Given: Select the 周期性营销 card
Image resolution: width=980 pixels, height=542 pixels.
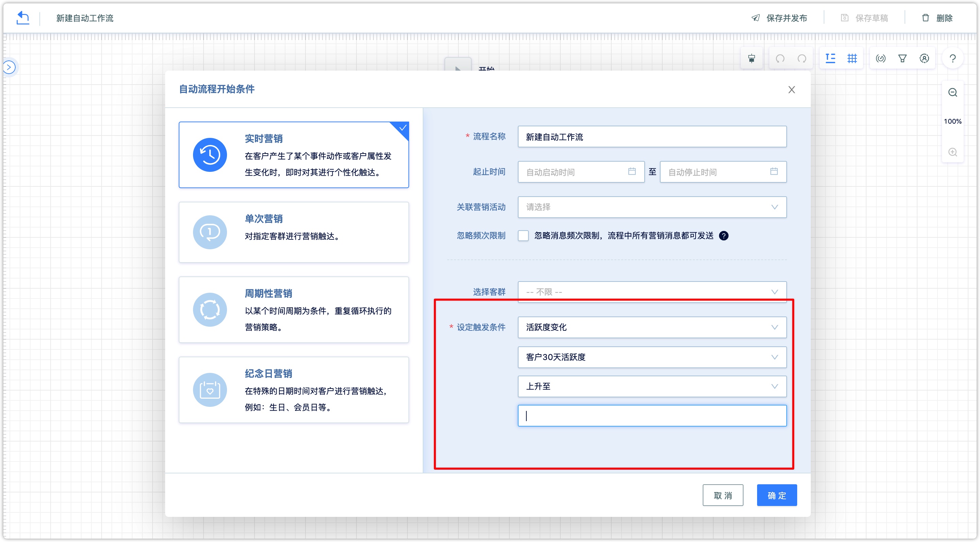Looking at the screenshot, I should point(294,309).
